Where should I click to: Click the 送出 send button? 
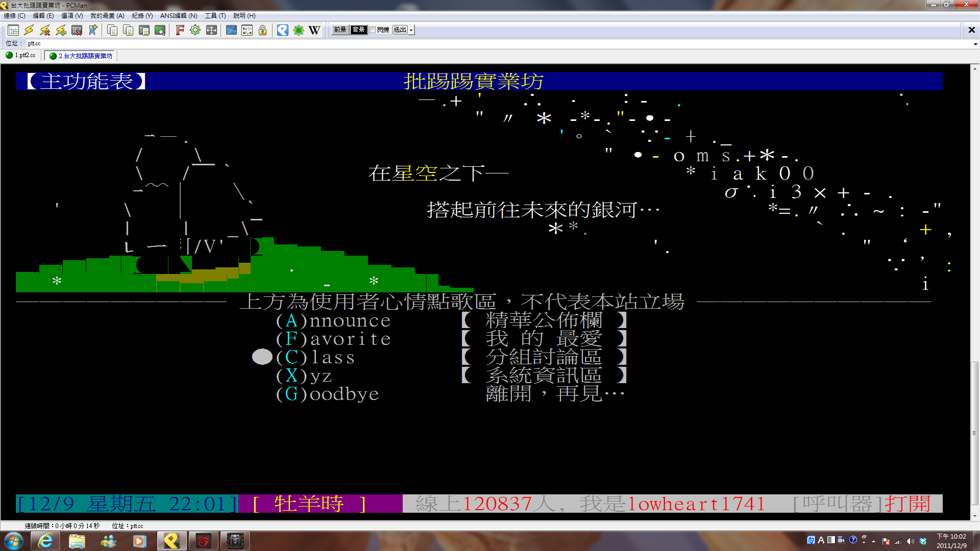(400, 30)
